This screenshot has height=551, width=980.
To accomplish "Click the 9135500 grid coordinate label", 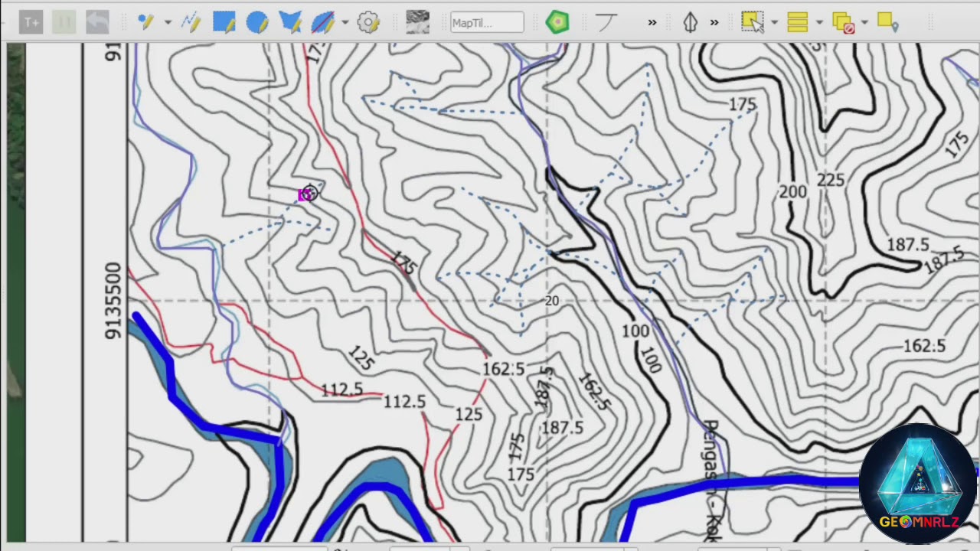I will coord(113,301).
